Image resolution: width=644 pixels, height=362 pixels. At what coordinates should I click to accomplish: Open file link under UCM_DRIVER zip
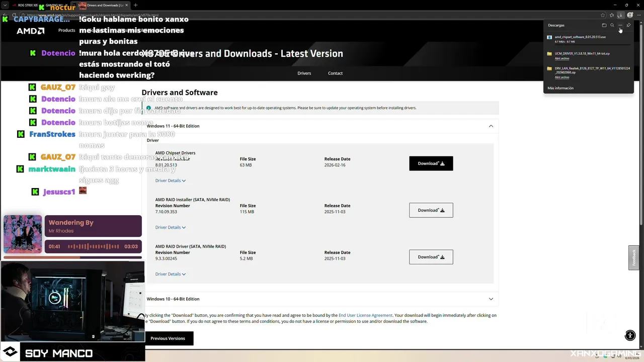tap(562, 58)
